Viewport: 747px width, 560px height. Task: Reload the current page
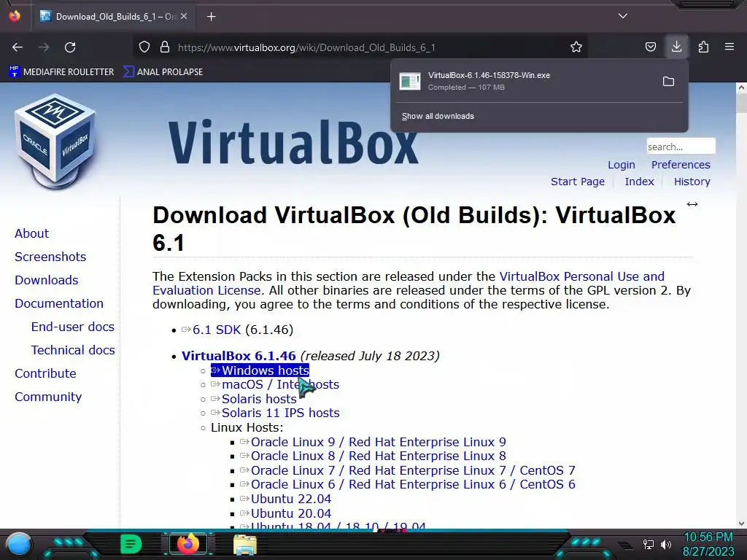pos(70,47)
